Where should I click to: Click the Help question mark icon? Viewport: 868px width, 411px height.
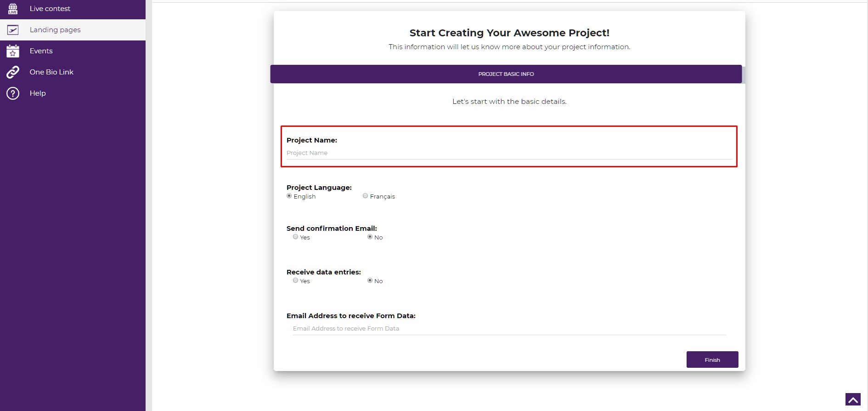coord(13,93)
